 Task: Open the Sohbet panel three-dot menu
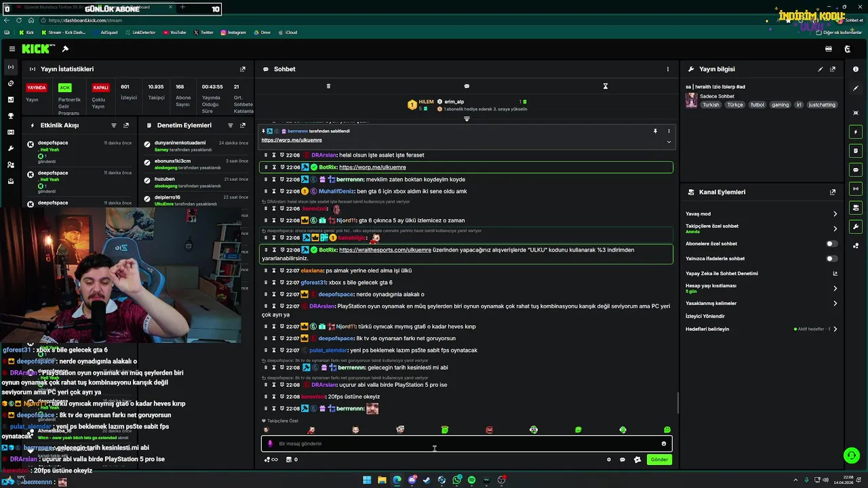(667, 69)
